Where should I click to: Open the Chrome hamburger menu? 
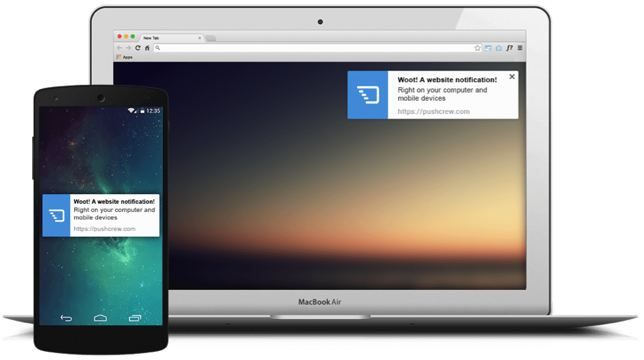[520, 48]
